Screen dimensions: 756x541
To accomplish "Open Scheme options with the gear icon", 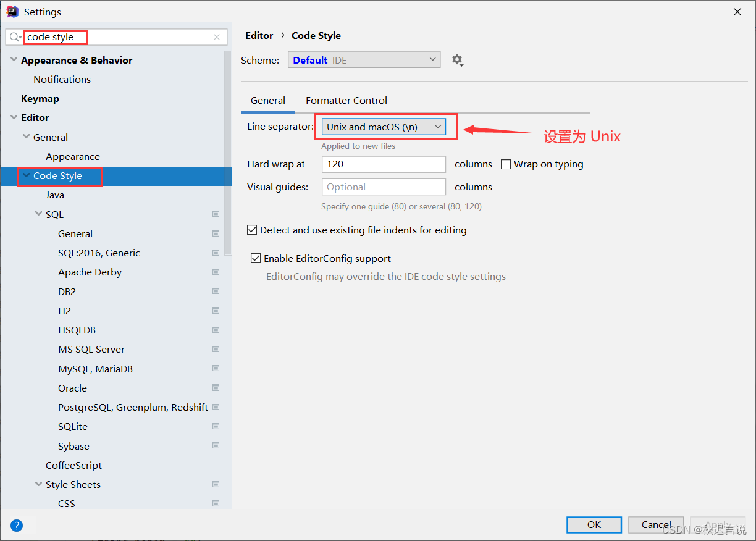I will [458, 60].
